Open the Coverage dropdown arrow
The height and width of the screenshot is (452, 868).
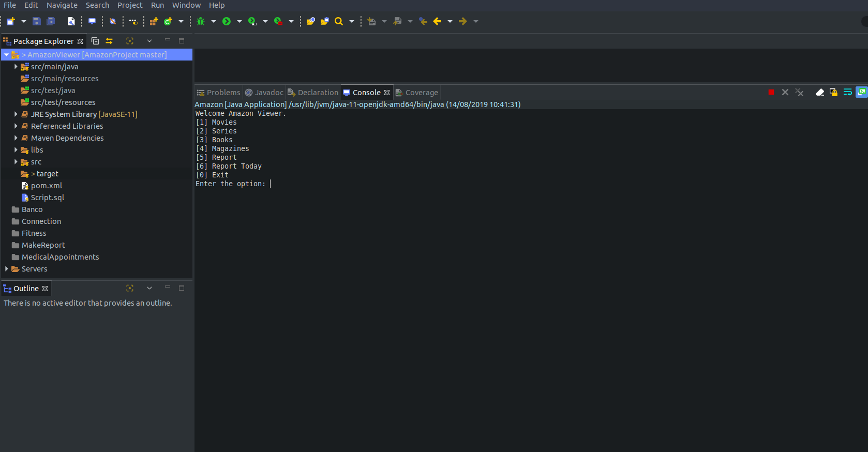click(x=265, y=21)
